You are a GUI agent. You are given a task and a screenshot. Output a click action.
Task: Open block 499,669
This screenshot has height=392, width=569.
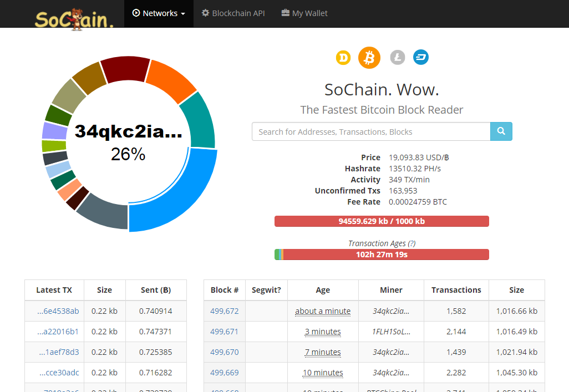point(225,373)
